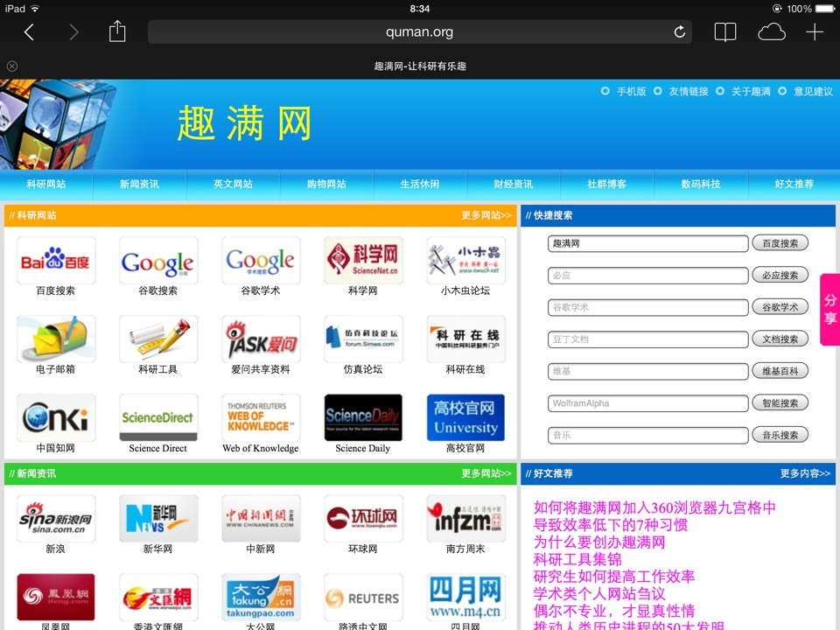Viewport: 840px width, 630px height.
Task: Select the 好文推荐 navigation tab
Action: (x=794, y=185)
